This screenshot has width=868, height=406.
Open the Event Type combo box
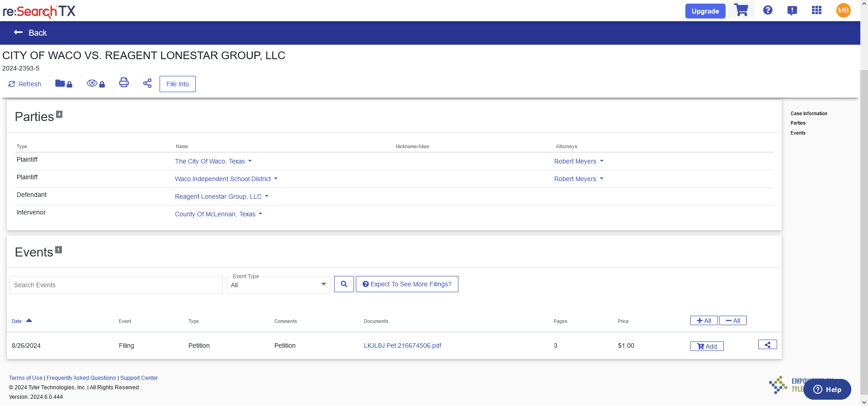(x=278, y=285)
